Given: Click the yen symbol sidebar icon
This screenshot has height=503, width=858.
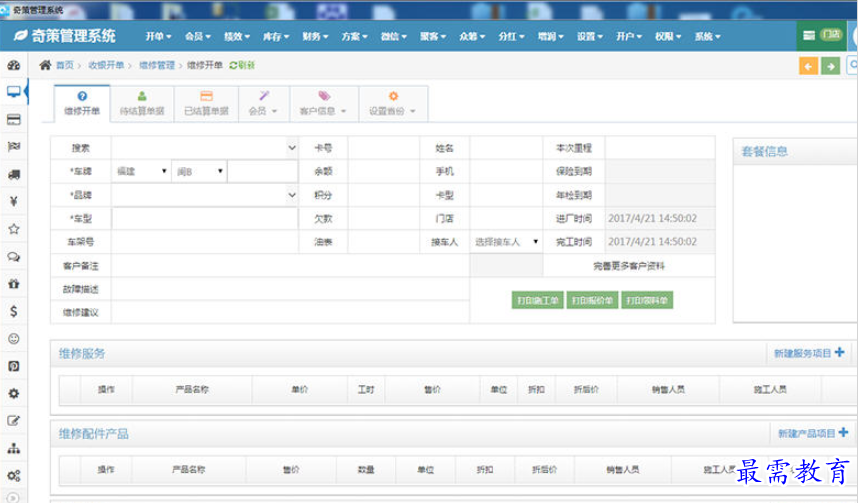Looking at the screenshot, I should click(x=14, y=201).
